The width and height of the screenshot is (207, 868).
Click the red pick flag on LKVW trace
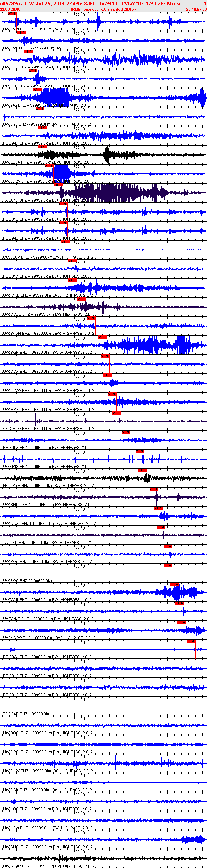tap(107, 375)
